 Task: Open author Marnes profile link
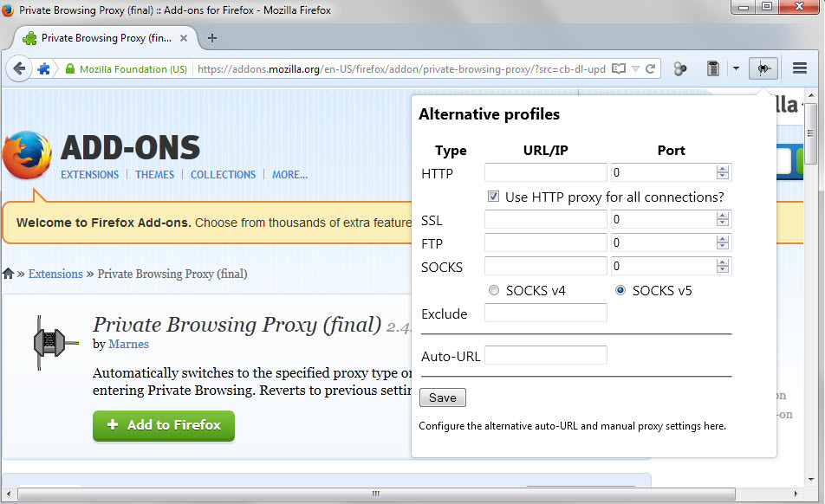click(x=128, y=345)
